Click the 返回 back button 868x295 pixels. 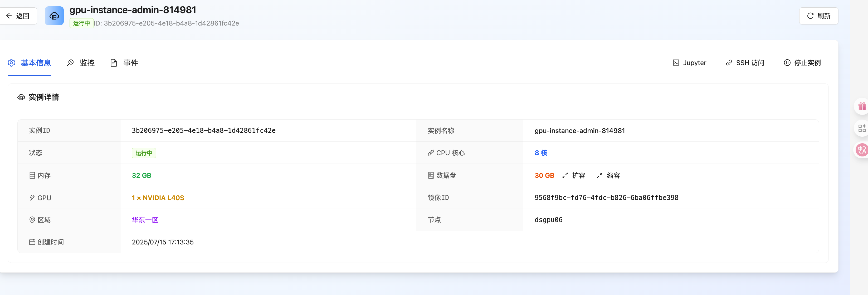click(x=18, y=16)
